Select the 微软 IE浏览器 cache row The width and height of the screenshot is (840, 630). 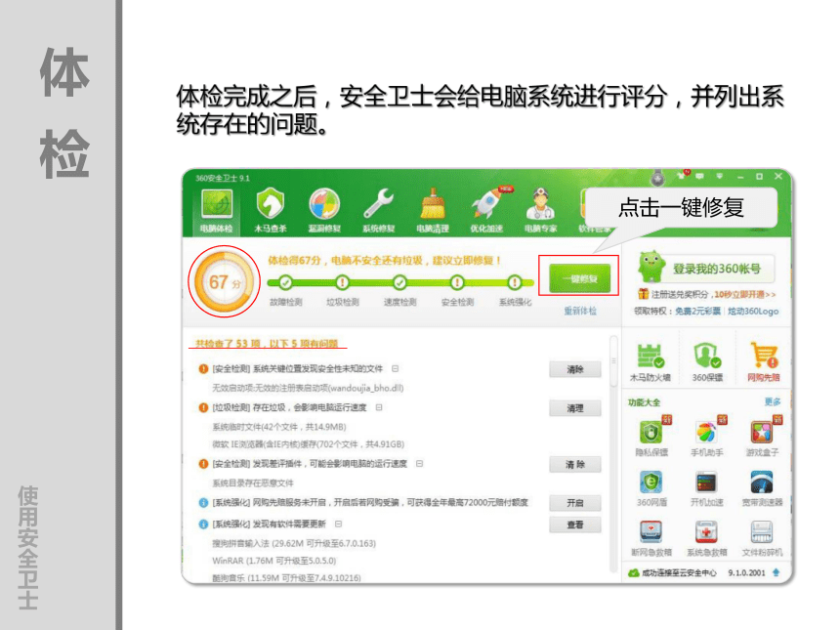pyautogui.click(x=308, y=444)
